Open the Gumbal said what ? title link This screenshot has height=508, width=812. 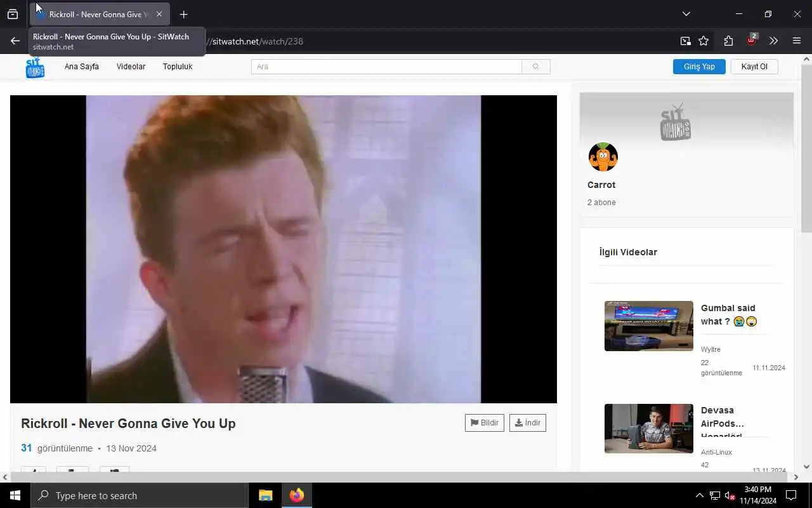click(729, 315)
